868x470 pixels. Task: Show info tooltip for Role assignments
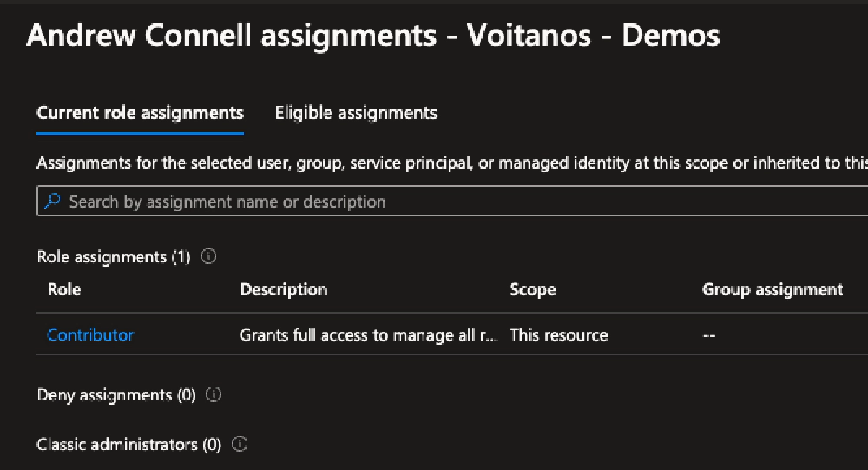click(x=208, y=256)
